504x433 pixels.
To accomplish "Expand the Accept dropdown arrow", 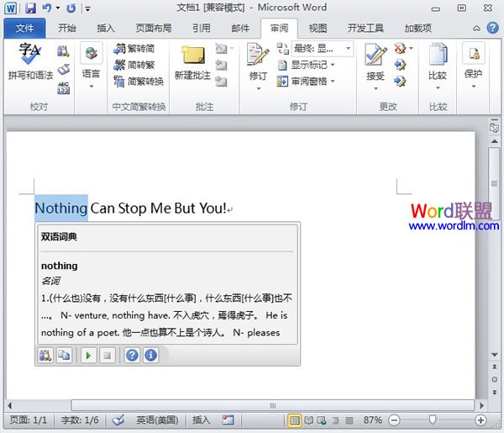I will tap(375, 89).
